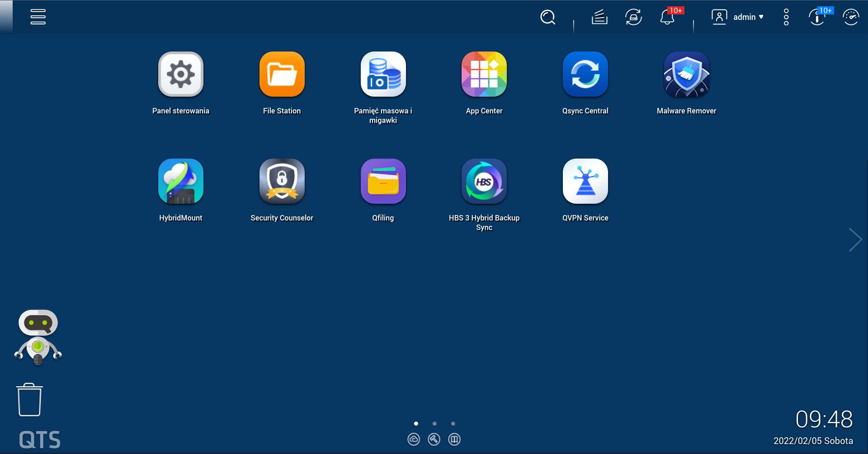
Task: Click the utilities tool bottom icon
Action: click(x=434, y=439)
